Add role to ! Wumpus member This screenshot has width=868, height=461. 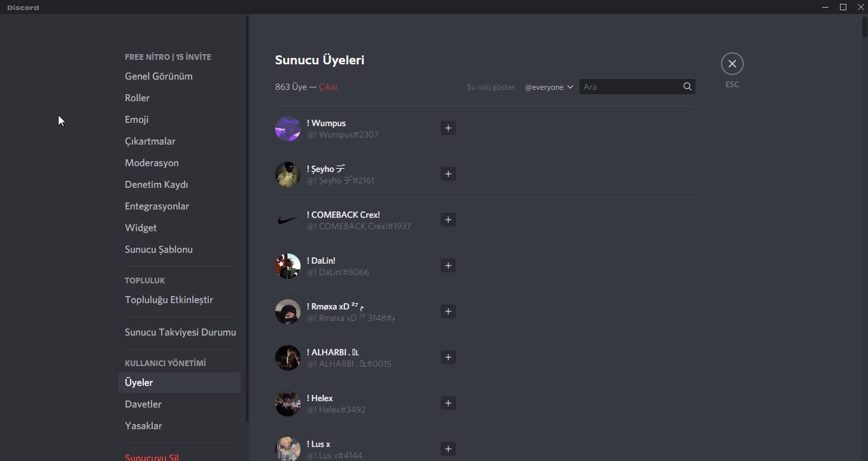tap(448, 128)
